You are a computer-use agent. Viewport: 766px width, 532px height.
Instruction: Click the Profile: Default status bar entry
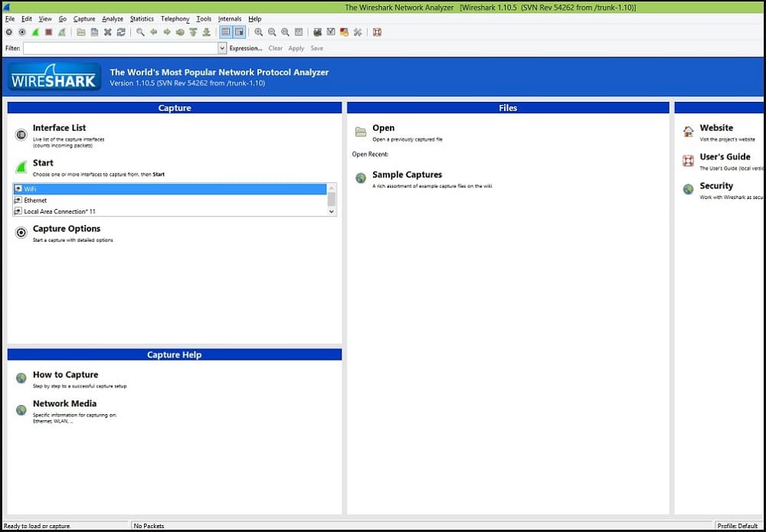click(737, 526)
